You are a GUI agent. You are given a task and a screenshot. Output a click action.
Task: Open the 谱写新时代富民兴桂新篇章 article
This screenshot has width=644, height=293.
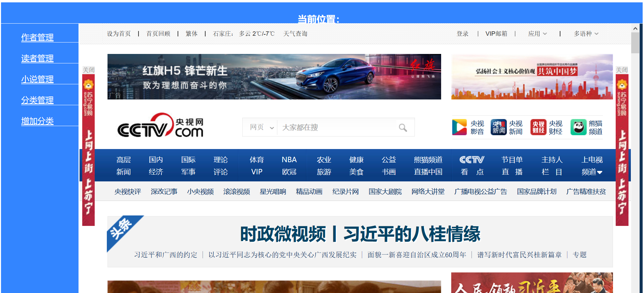(x=519, y=255)
